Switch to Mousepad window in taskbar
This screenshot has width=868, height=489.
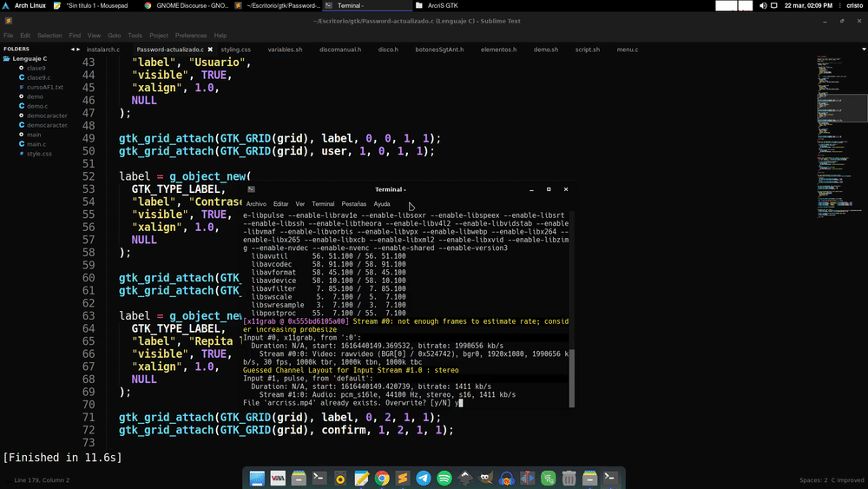(91, 5)
